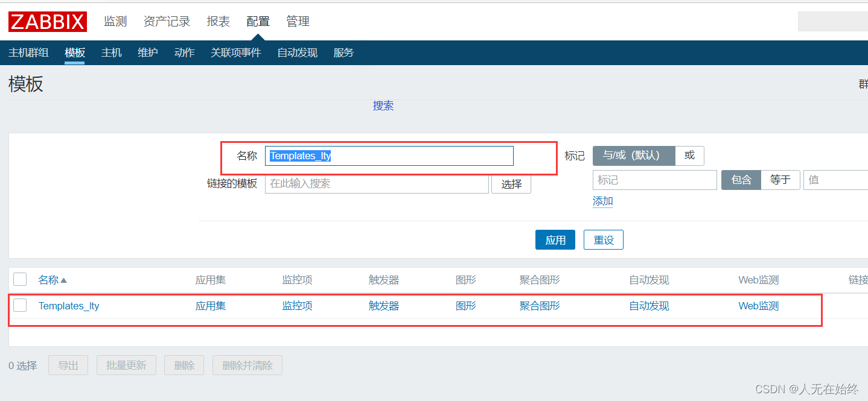The height and width of the screenshot is (401, 868).
Task: Go to 服务 submenu
Action: coord(343,52)
